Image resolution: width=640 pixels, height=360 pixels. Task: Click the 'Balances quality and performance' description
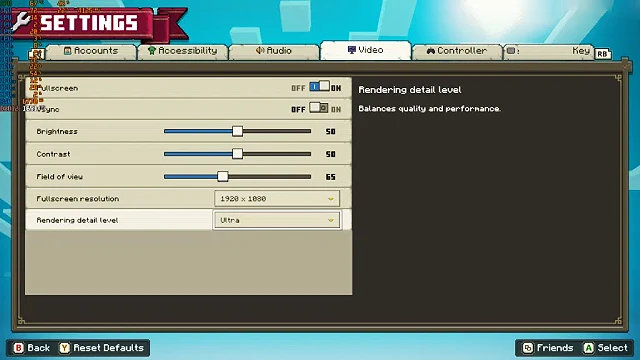pos(429,109)
